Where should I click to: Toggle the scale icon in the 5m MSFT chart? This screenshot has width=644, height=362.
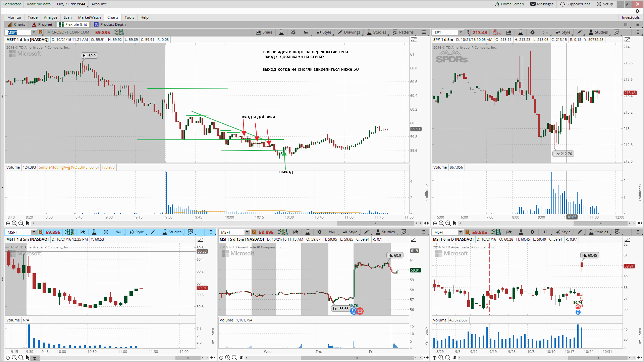coord(200,240)
